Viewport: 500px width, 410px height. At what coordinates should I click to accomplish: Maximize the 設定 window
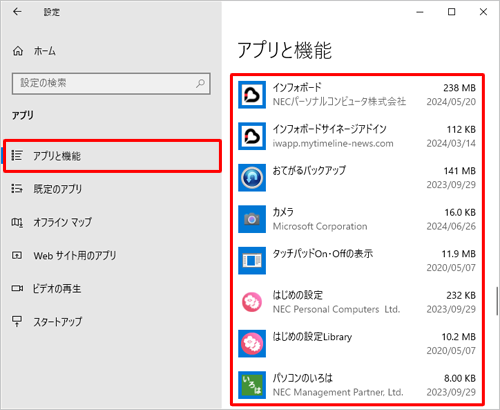point(451,12)
